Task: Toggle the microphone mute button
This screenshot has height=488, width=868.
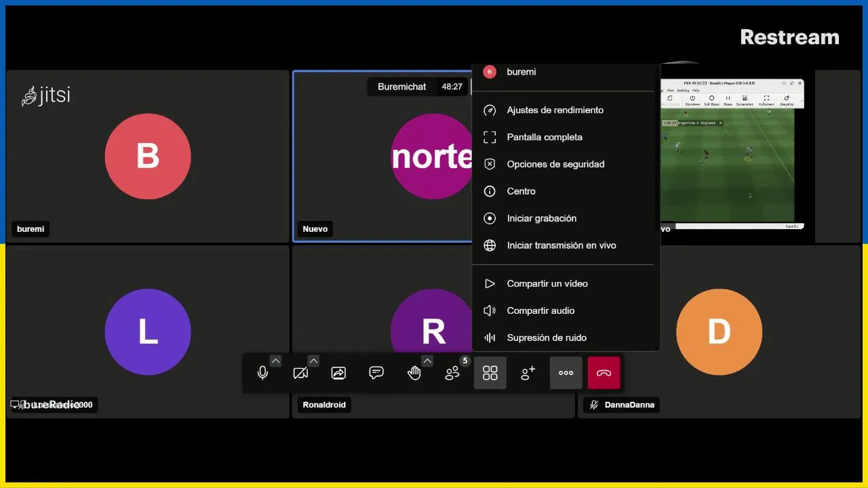Action: point(262,373)
